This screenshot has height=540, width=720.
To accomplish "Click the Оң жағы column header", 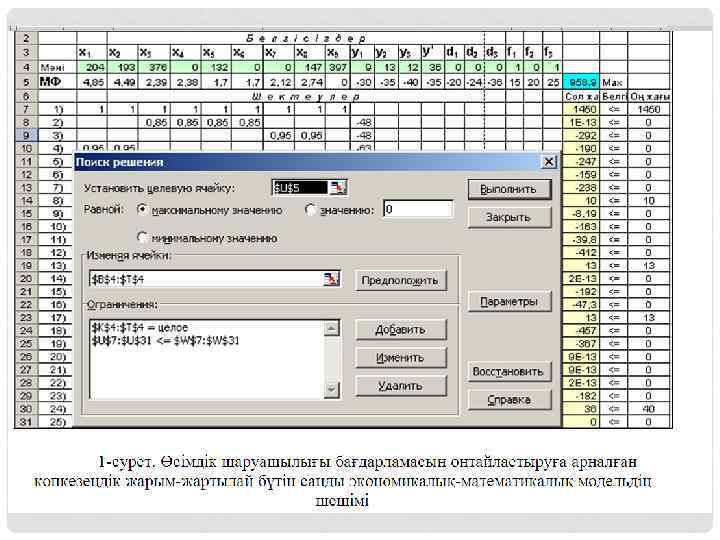I will (649, 96).
